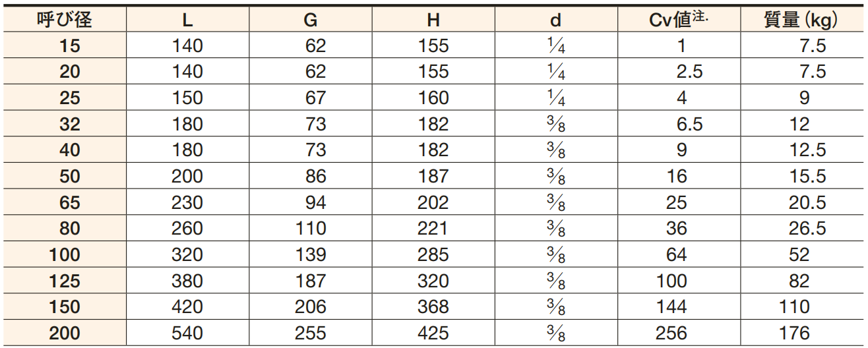
Task: Click the 質量 (kg) header cell
Action: click(x=801, y=20)
